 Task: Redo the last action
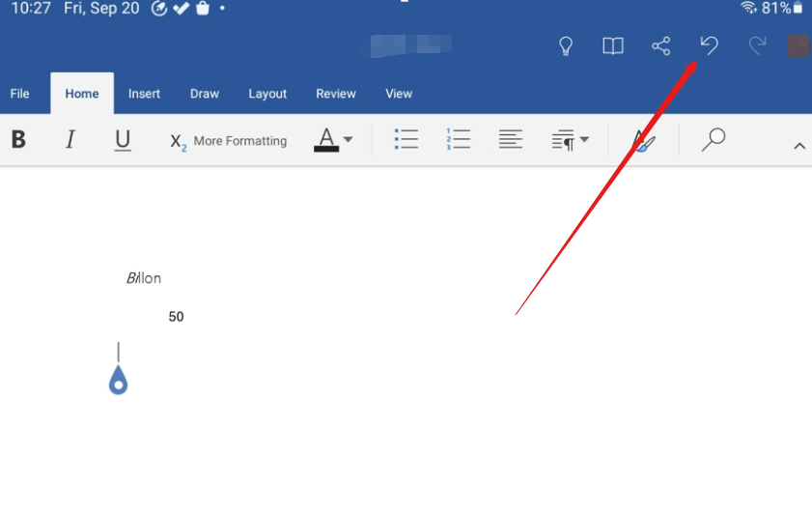click(x=757, y=45)
